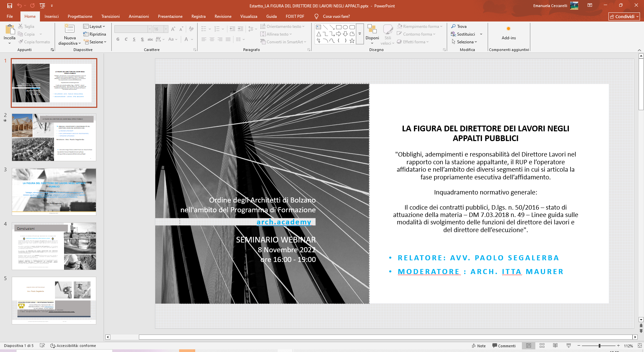
Task: Click the arch.academy hyperlink on the slide
Action: [x=284, y=222]
